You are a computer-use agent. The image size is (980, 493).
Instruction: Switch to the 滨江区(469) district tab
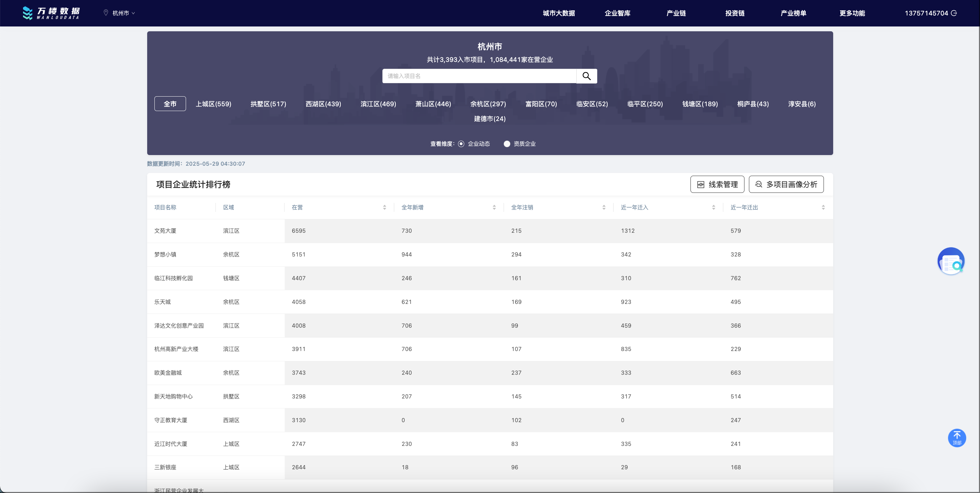378,104
